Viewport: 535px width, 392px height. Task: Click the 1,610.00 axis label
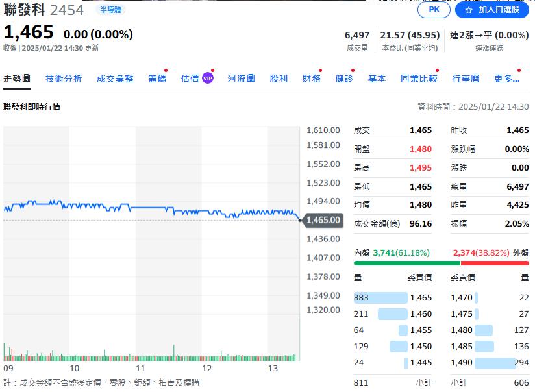point(323,130)
